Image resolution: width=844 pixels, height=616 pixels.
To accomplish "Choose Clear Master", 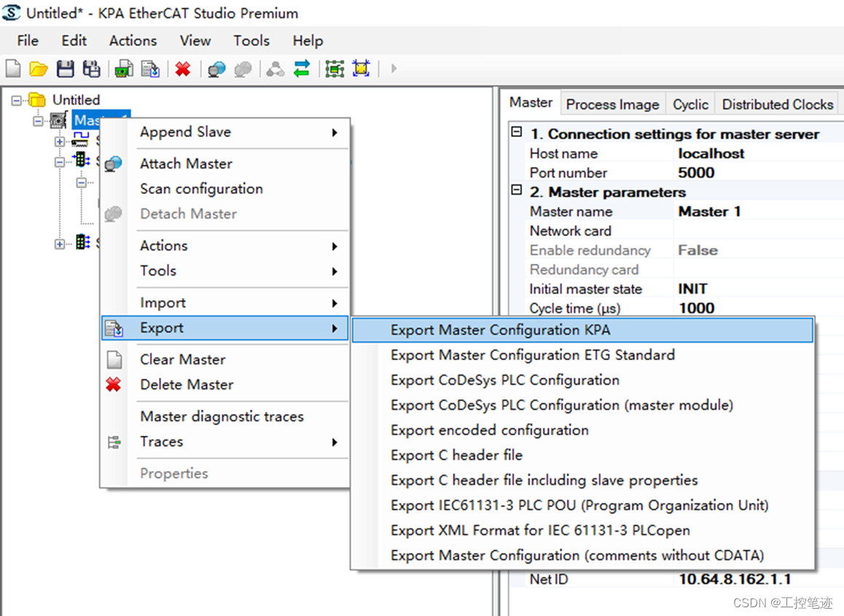I will point(225,359).
